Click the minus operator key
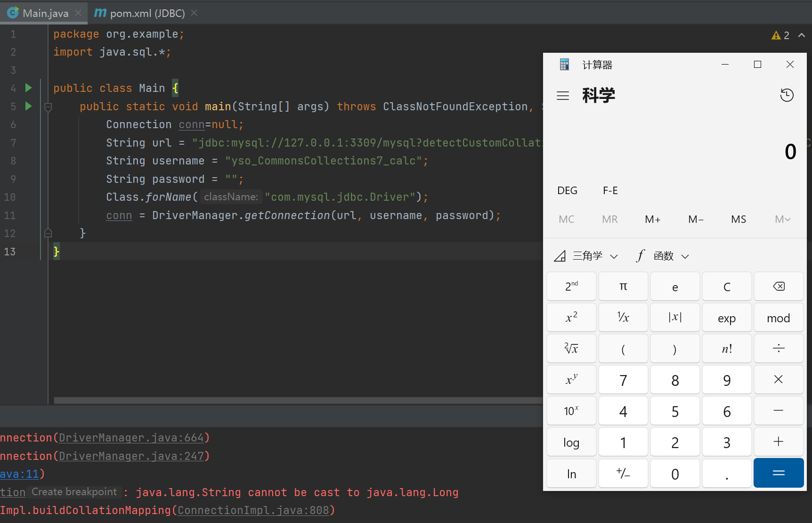The image size is (812, 523). pyautogui.click(x=779, y=411)
